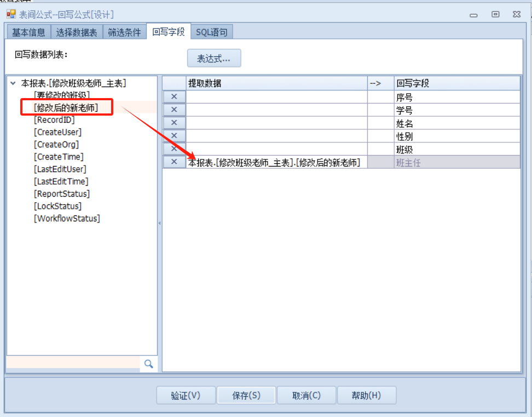Select the 提取数据 cell for the 班主任 row
Screen dimensions: 532x417
pos(276,162)
